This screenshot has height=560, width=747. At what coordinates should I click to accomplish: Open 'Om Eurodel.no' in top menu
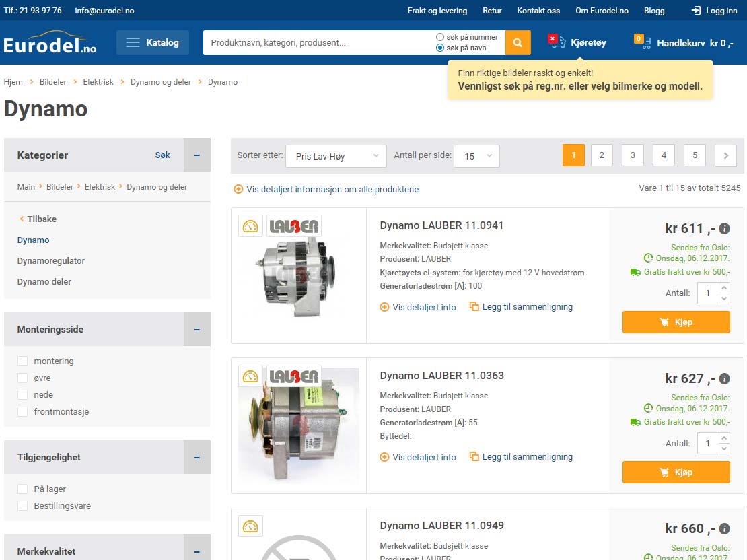pyautogui.click(x=602, y=11)
